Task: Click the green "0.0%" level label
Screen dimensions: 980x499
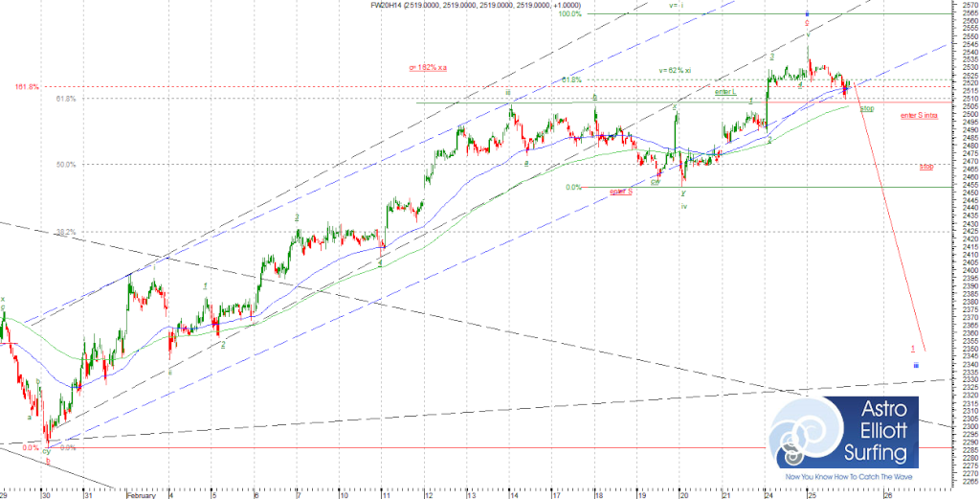Action: [574, 187]
